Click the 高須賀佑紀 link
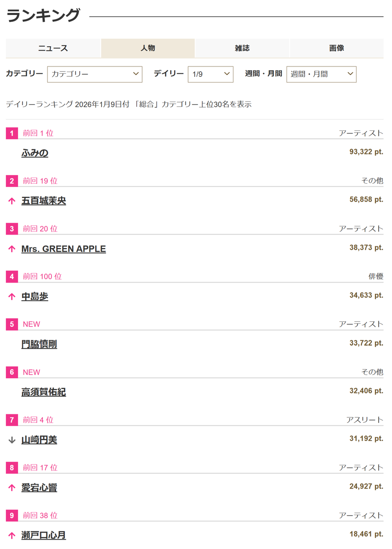Screen dimensions: 392x549 tap(44, 392)
